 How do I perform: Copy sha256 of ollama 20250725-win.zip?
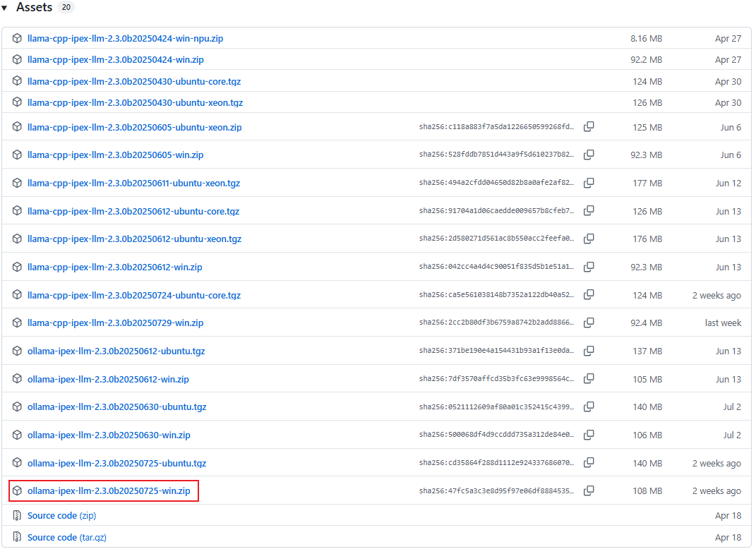(589, 491)
